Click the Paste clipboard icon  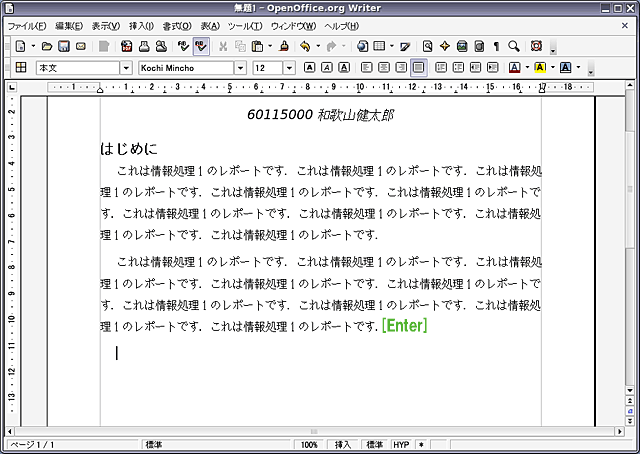pos(258,46)
